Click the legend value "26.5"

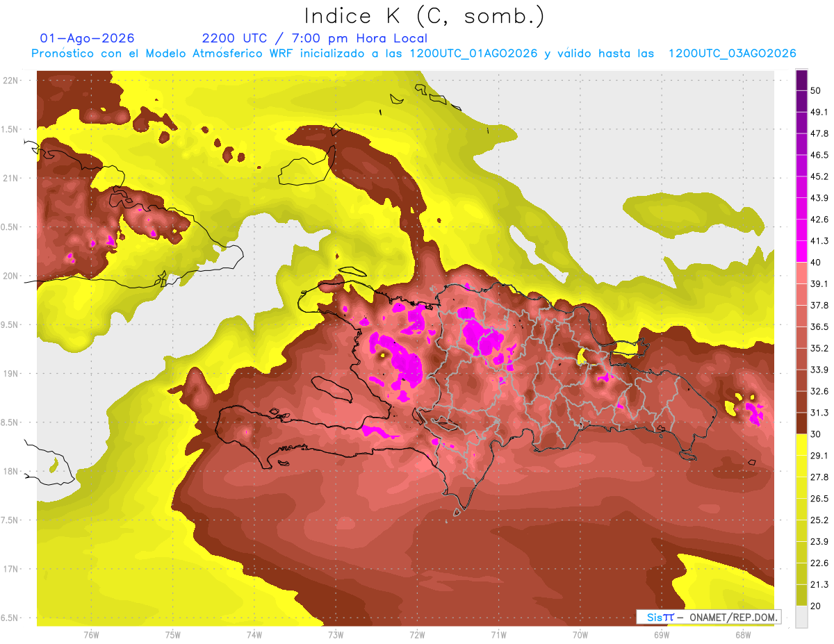[x=819, y=499]
